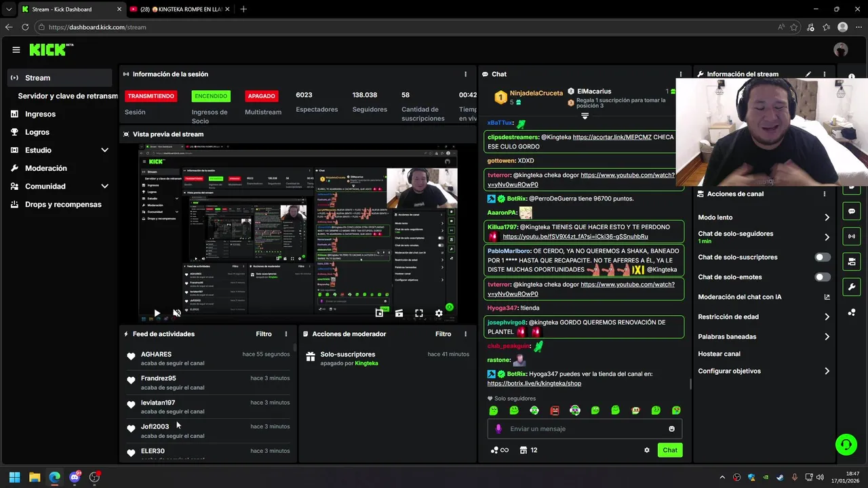This screenshot has height=488, width=868.
Task: Click the green Chat send button
Action: pos(670,450)
